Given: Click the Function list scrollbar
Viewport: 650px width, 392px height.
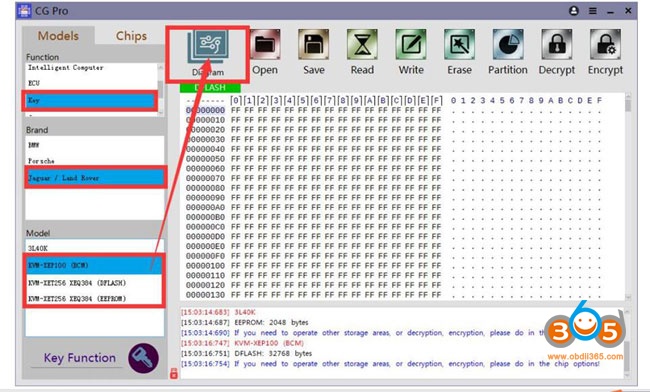Looking at the screenshot, I should coord(160,89).
